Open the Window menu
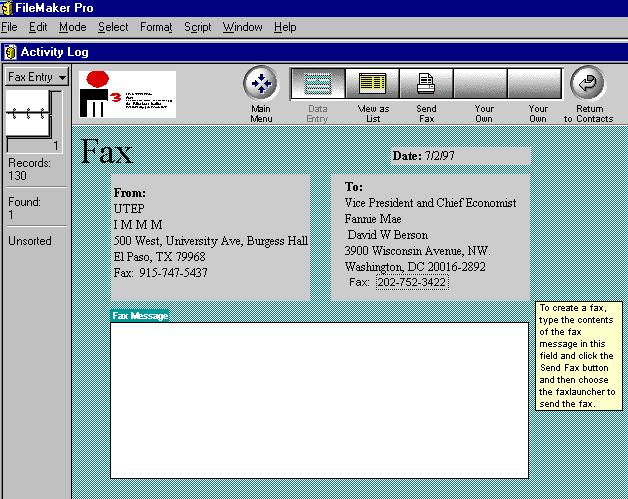The image size is (628, 499). point(242,27)
